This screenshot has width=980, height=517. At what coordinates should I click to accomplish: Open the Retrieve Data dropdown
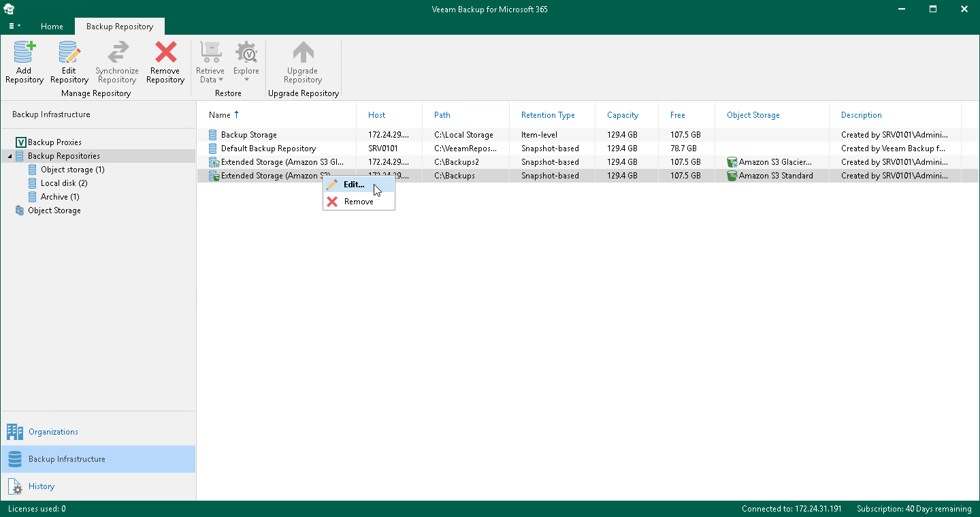click(210, 63)
